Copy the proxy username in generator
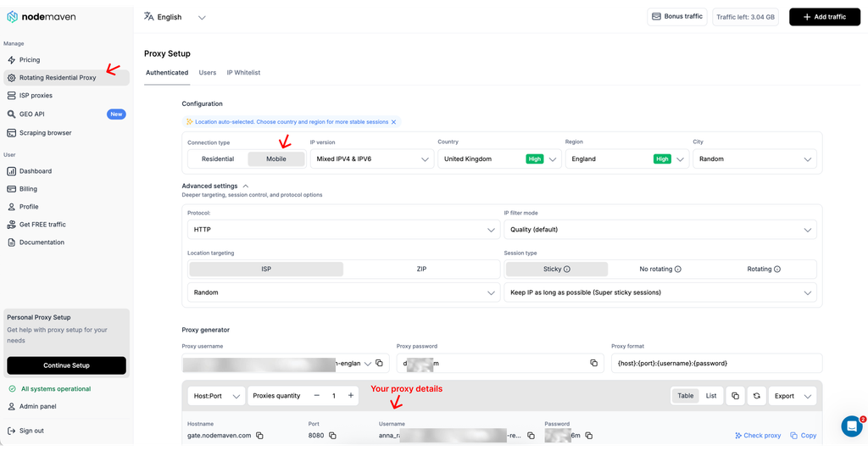868x451 pixels. pyautogui.click(x=379, y=363)
